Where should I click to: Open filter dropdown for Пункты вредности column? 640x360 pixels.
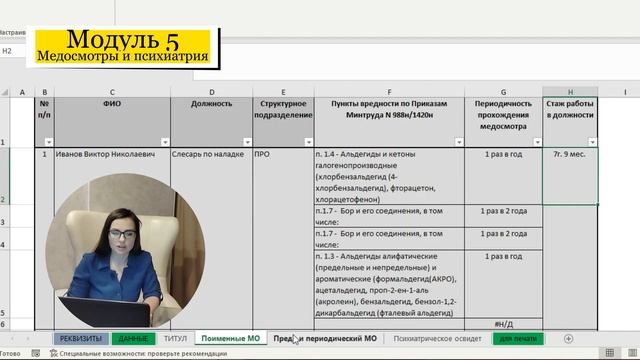tap(459, 142)
